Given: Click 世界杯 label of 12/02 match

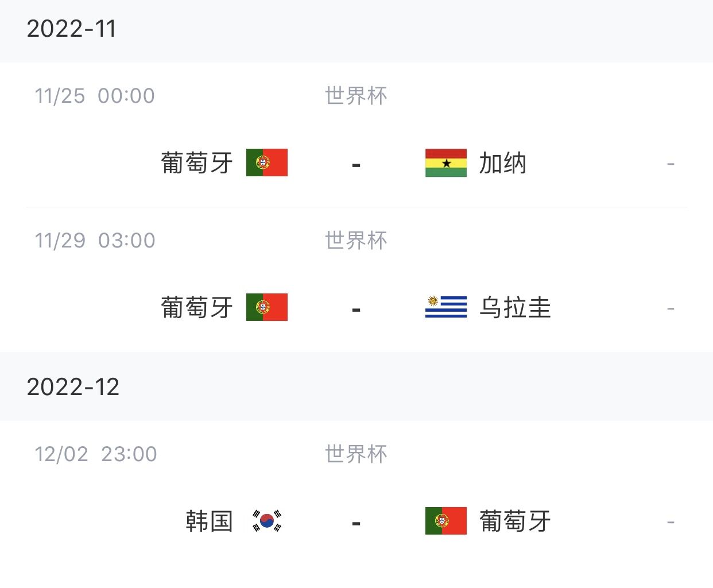Looking at the screenshot, I should point(356,454).
